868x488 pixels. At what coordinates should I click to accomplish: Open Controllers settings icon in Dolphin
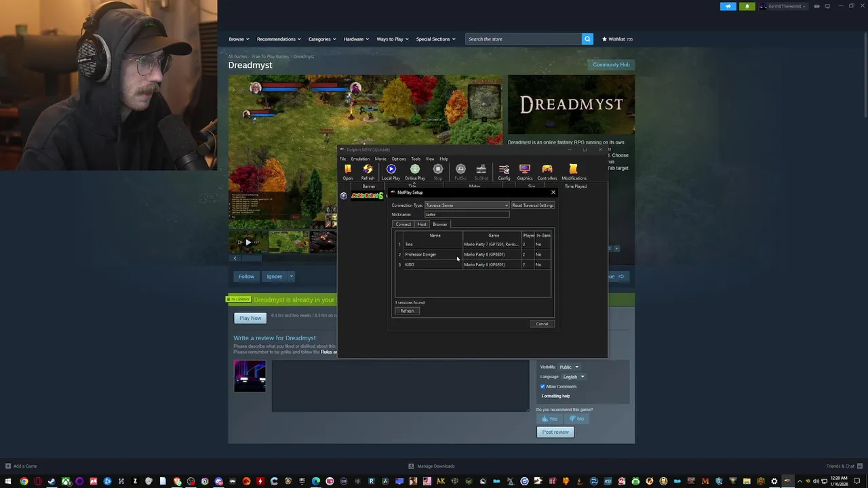[x=547, y=171]
